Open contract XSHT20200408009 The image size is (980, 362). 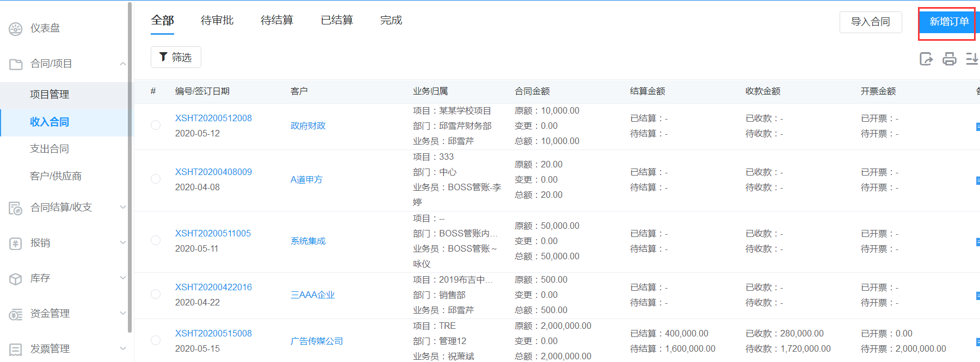(x=213, y=172)
